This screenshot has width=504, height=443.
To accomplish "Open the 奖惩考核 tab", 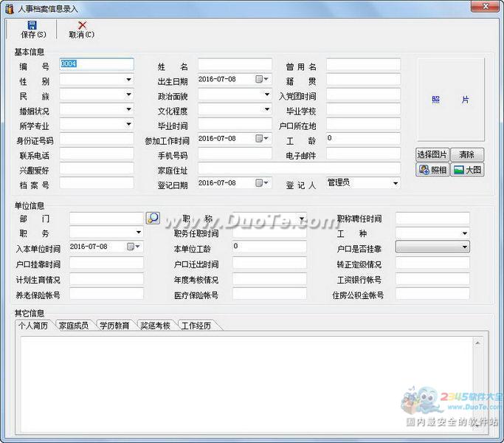I will click(x=155, y=326).
